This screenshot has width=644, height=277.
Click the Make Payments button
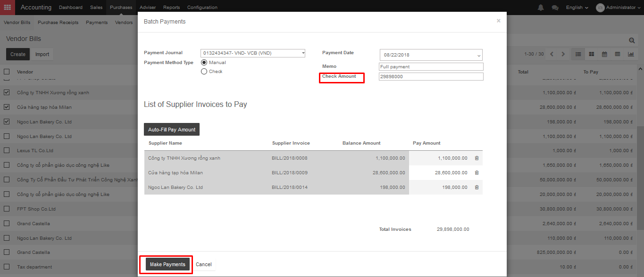coord(167,264)
